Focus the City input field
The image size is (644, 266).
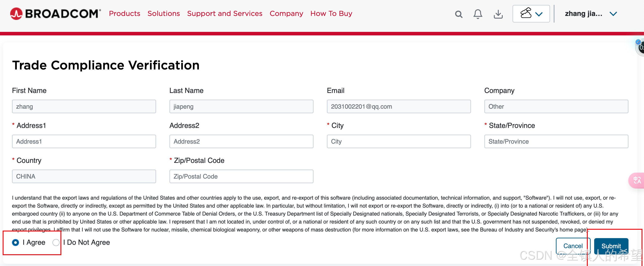399,141
